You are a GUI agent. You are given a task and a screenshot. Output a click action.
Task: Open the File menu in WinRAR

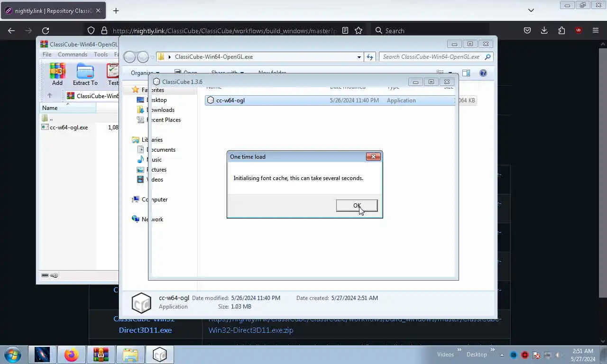click(47, 54)
